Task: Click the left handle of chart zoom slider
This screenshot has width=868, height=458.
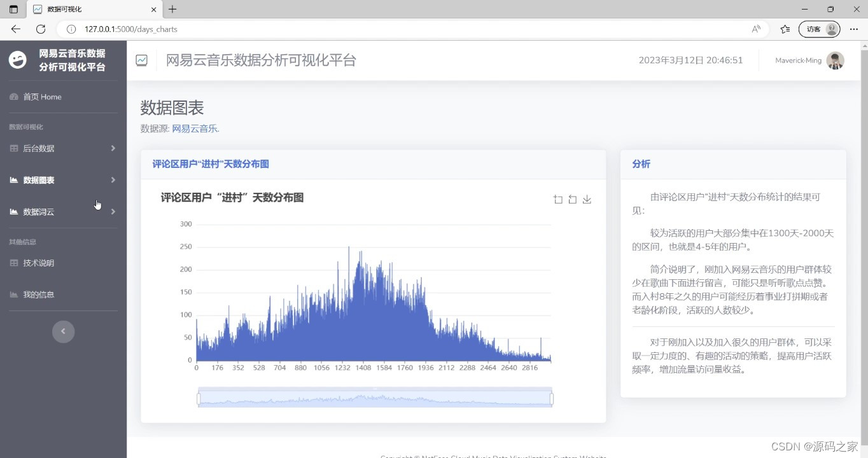Action: pos(199,399)
